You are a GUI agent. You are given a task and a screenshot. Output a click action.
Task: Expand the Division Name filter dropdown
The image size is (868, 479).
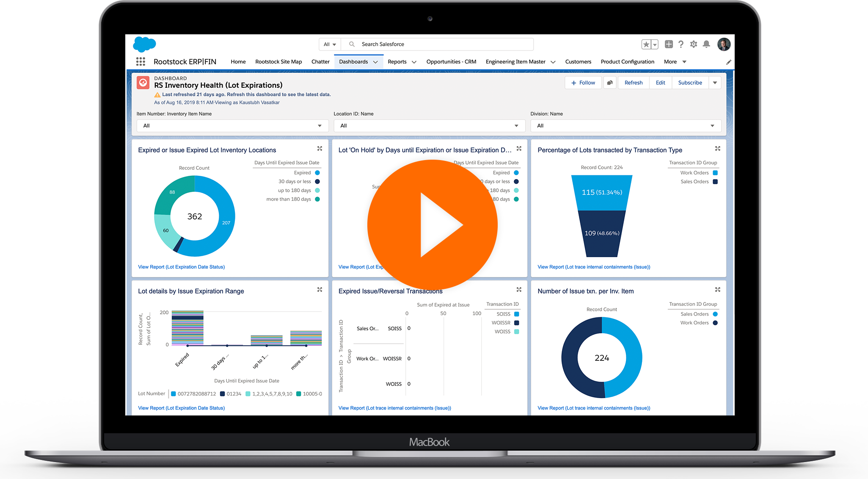click(x=712, y=125)
